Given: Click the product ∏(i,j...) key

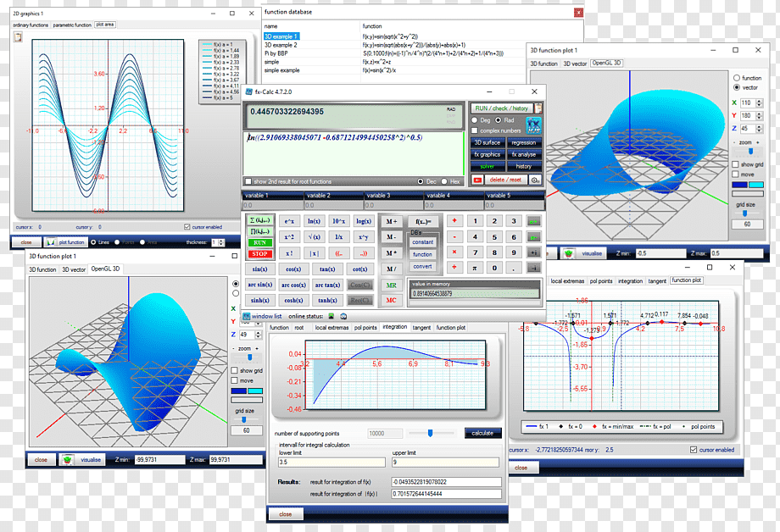Looking at the screenshot, I should coord(260,232).
